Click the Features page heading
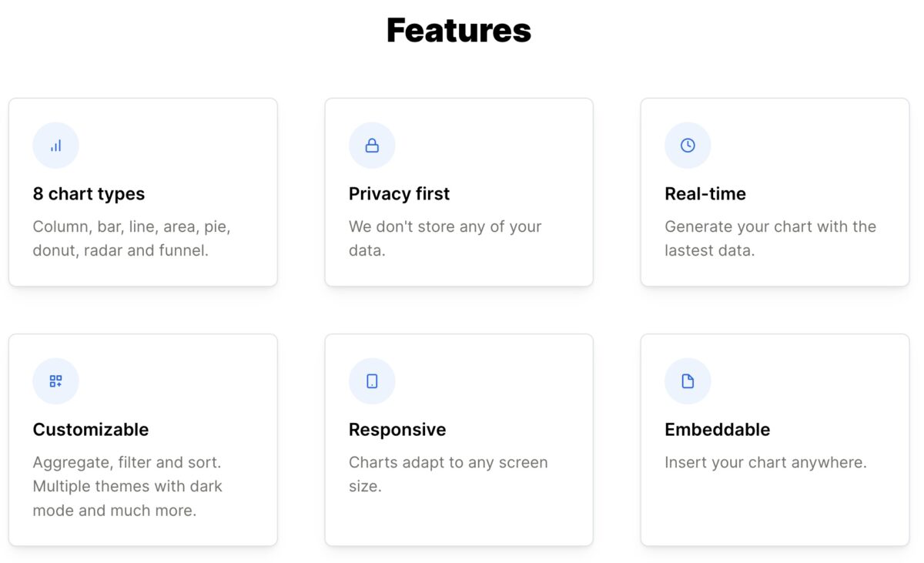Viewport: 924px width, 563px height. 459,31
